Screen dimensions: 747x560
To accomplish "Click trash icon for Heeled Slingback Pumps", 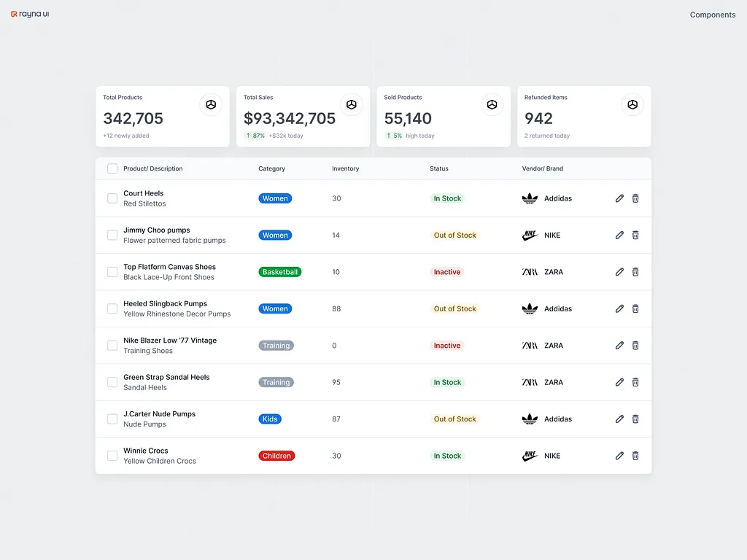I will pyautogui.click(x=635, y=308).
